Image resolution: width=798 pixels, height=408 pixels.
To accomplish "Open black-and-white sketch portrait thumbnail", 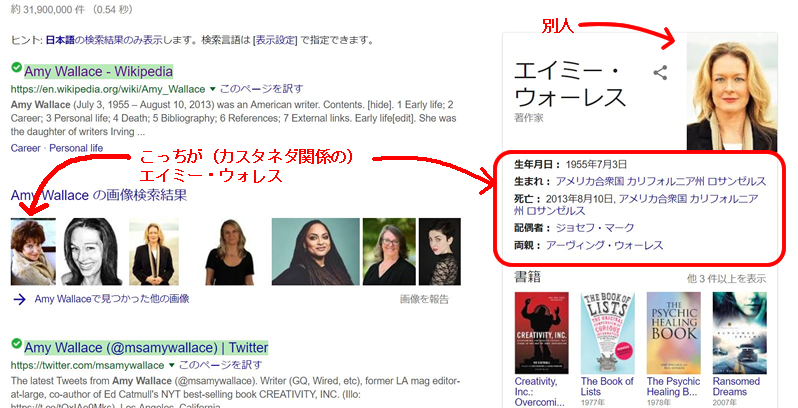I will pos(92,251).
